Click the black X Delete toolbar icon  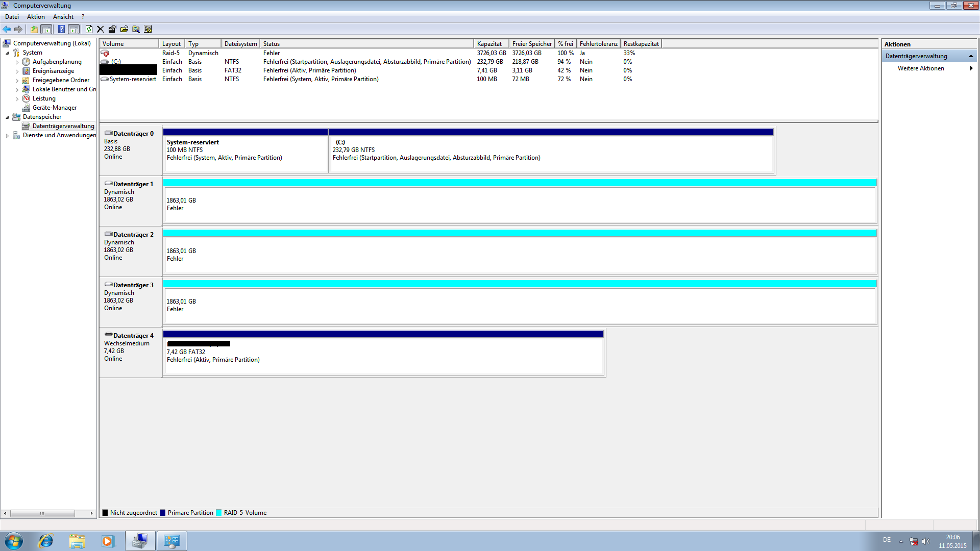[101, 29]
